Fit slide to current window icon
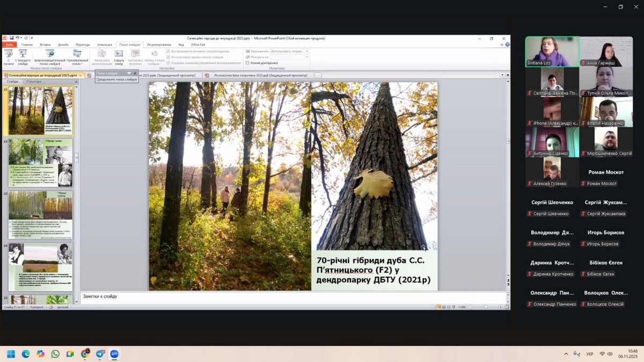The height and width of the screenshot is (362, 644). pyautogui.click(x=507, y=307)
